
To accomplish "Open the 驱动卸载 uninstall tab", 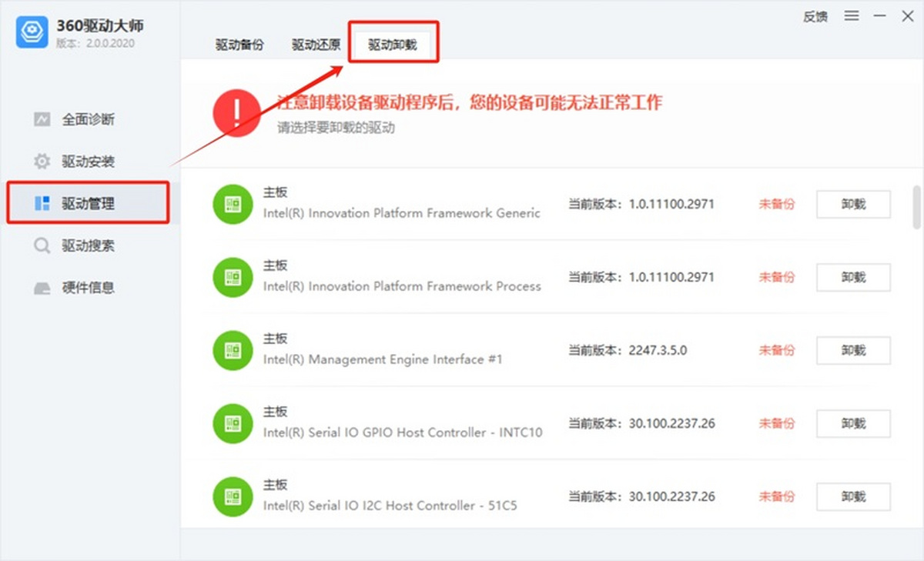I will click(x=393, y=45).
